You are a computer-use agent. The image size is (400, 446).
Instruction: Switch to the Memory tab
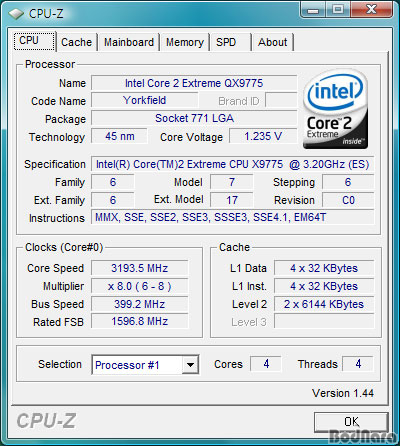[185, 42]
